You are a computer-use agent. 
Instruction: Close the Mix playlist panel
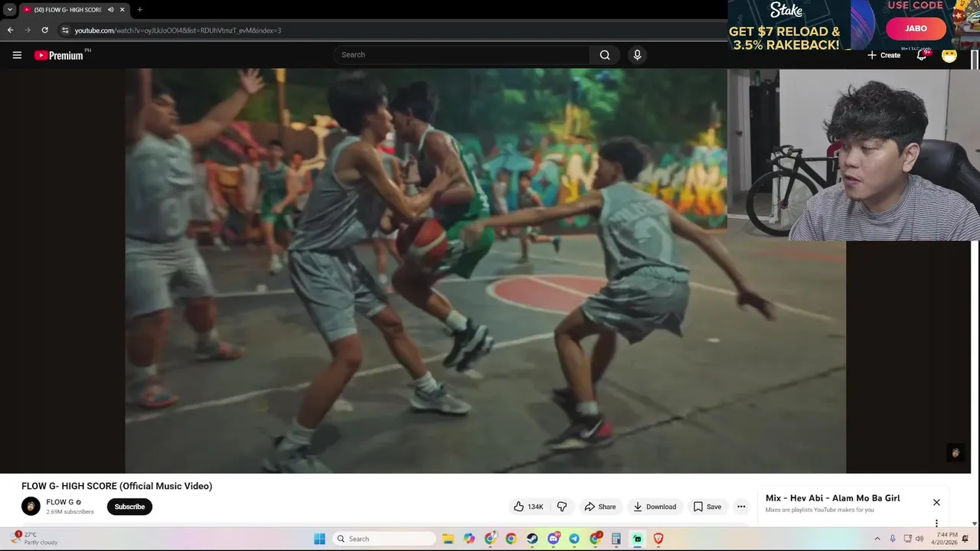(936, 502)
